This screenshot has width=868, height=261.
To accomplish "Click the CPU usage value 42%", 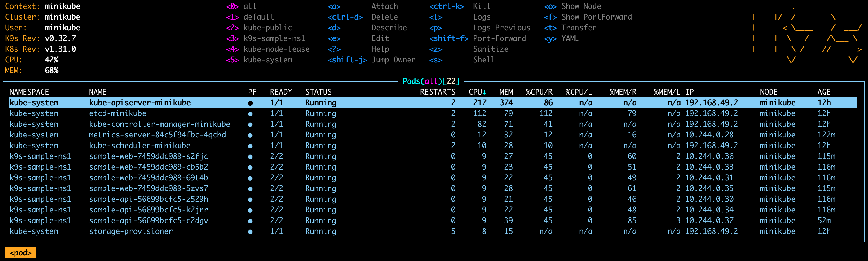I will [51, 60].
